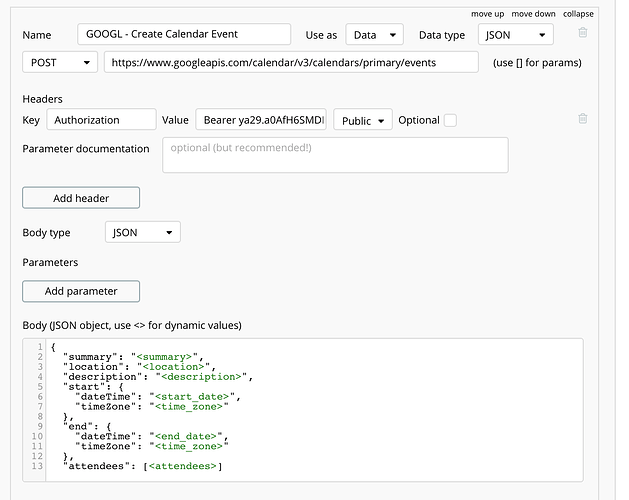Open the Data type JSON dropdown
This screenshot has width=629, height=500.
[x=516, y=35]
